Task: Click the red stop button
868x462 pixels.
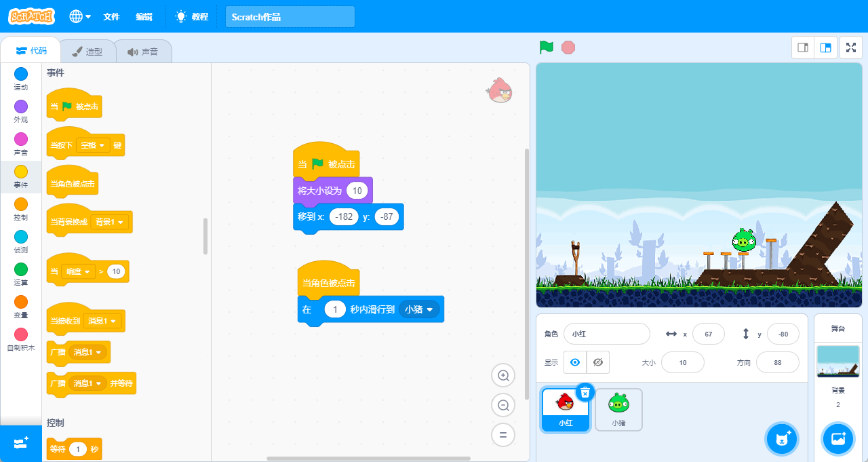Action: point(568,47)
